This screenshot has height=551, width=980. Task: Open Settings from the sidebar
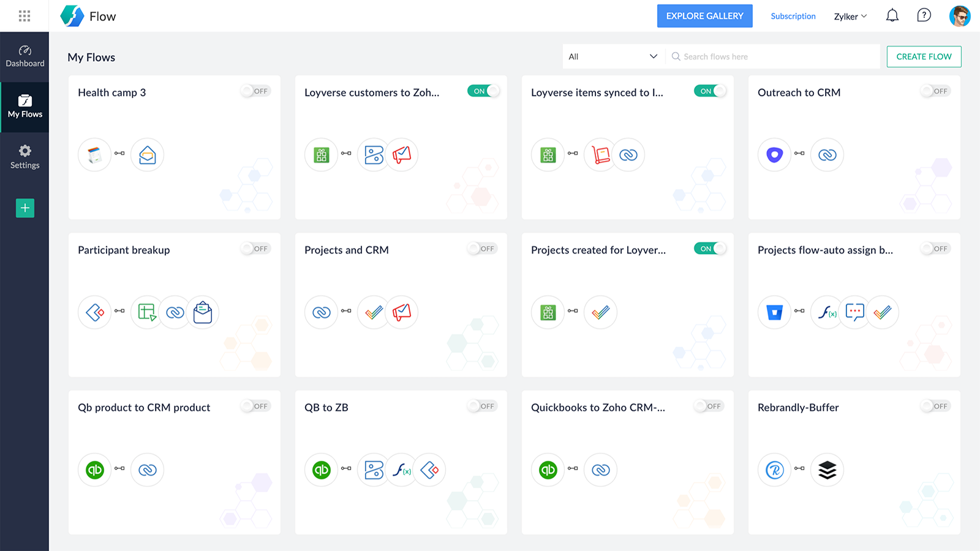tap(25, 157)
